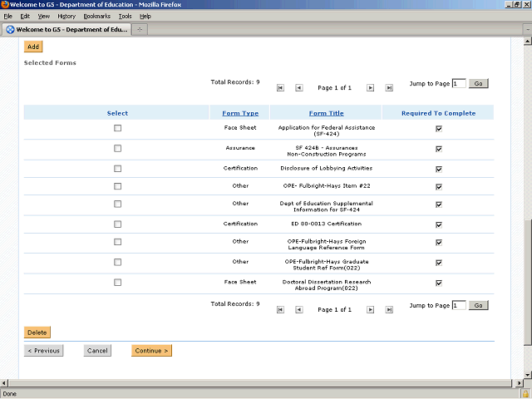Select the Application for Federal Assistance form checkbox
This screenshot has height=399, width=532.
pyautogui.click(x=117, y=128)
